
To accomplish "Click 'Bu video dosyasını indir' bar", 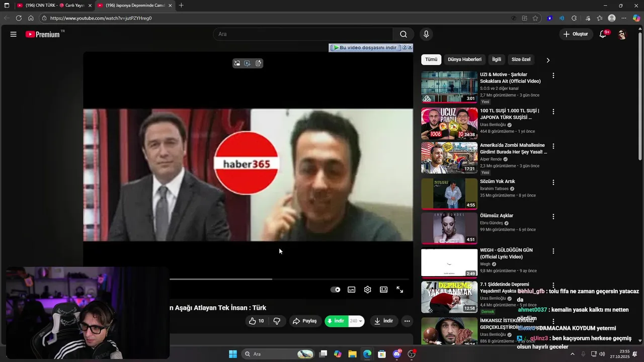I will (x=365, y=47).
